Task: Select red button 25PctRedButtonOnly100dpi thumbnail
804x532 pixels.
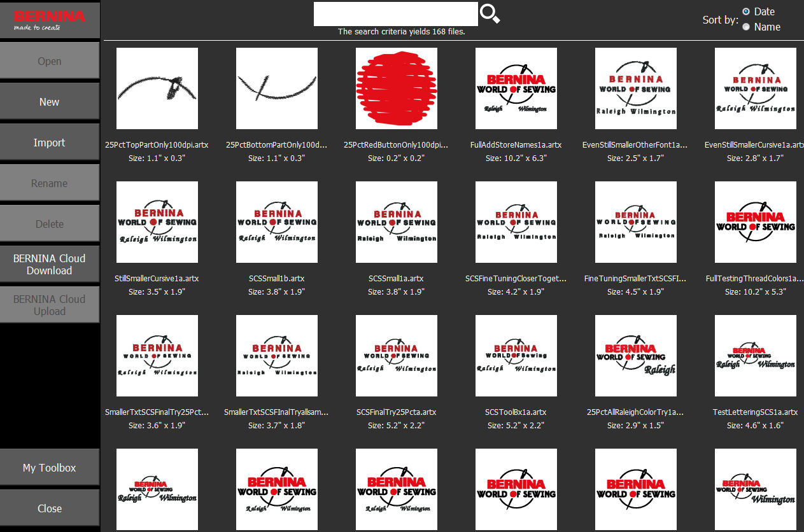Action: pyautogui.click(x=397, y=88)
